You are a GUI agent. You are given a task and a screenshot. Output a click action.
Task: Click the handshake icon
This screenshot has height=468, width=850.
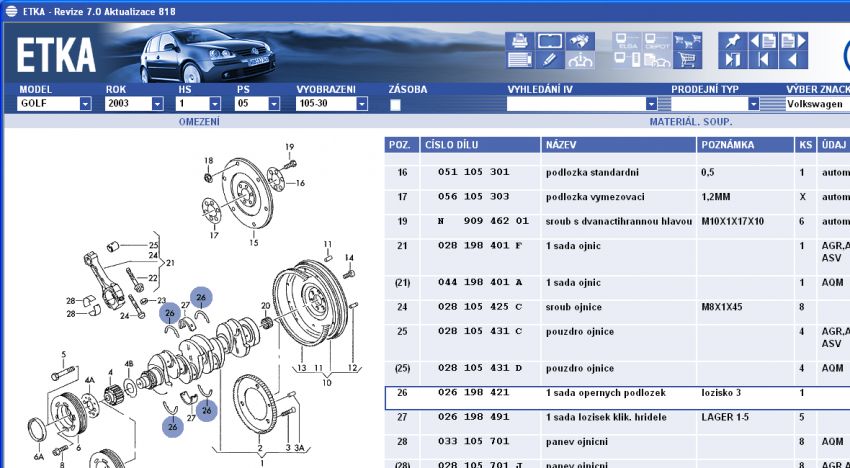(x=578, y=41)
